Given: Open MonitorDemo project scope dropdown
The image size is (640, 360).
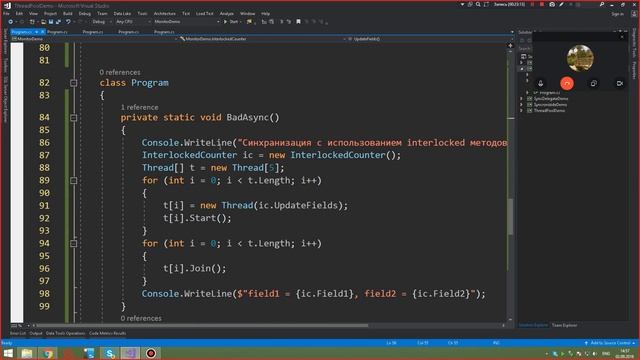Looking at the screenshot, I should click(x=94, y=39).
